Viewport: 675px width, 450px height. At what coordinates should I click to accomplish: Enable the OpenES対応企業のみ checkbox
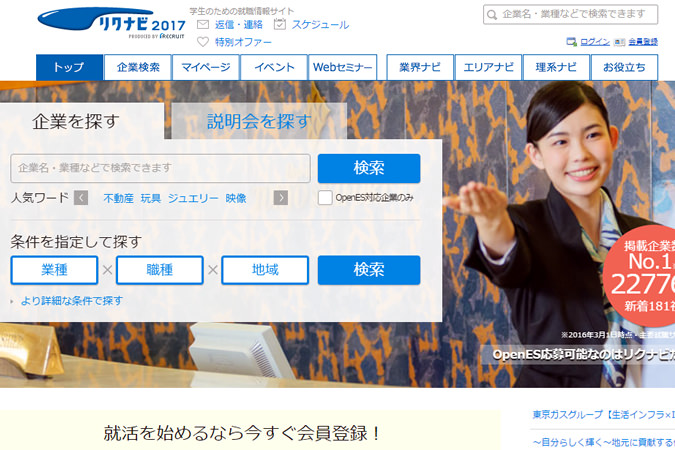click(325, 198)
